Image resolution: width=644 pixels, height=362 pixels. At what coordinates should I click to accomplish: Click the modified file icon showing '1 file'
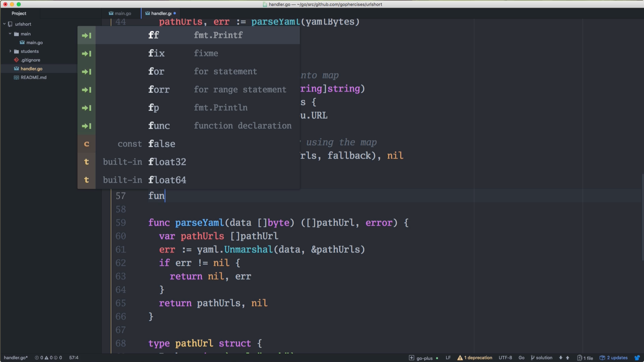tap(580, 358)
